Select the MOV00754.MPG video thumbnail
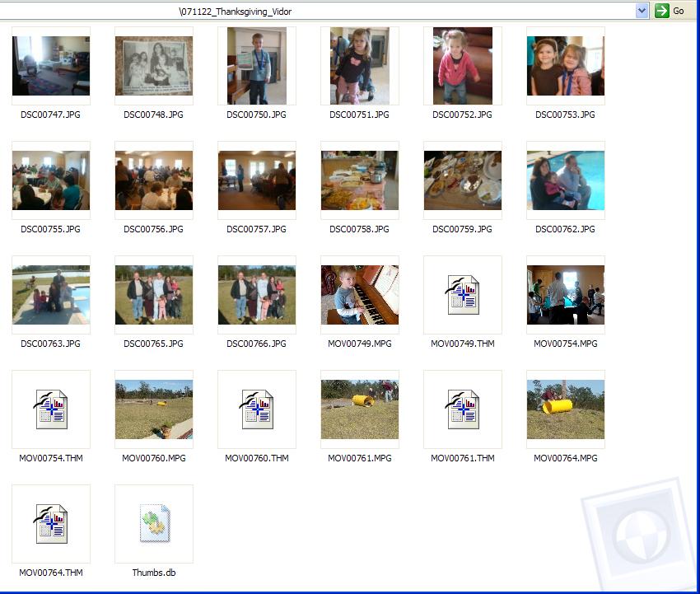 point(566,295)
